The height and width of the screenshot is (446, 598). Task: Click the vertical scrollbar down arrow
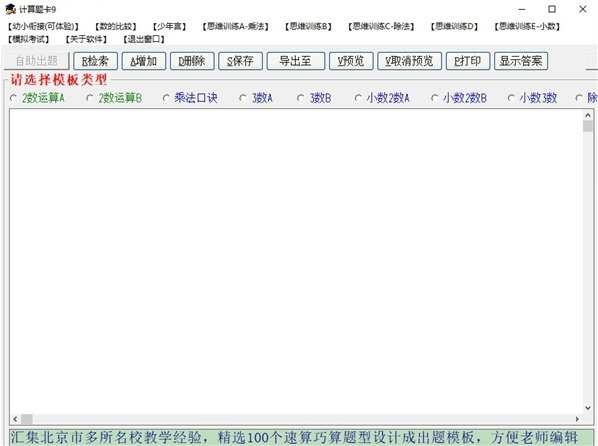pos(588,408)
